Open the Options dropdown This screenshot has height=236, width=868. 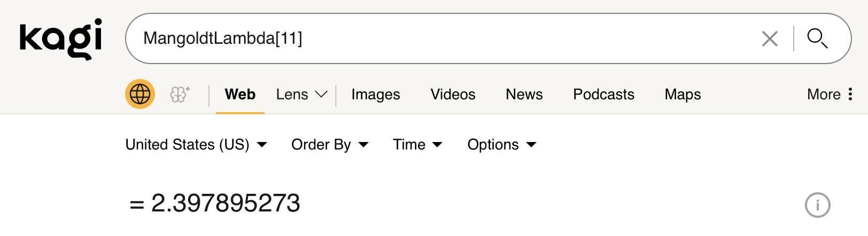tap(501, 145)
